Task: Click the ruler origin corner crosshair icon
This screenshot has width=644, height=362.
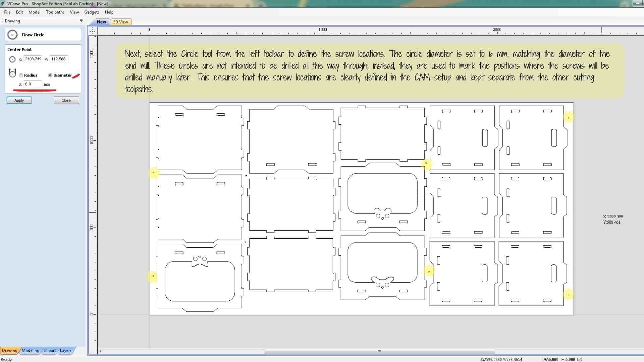Action: point(92,31)
